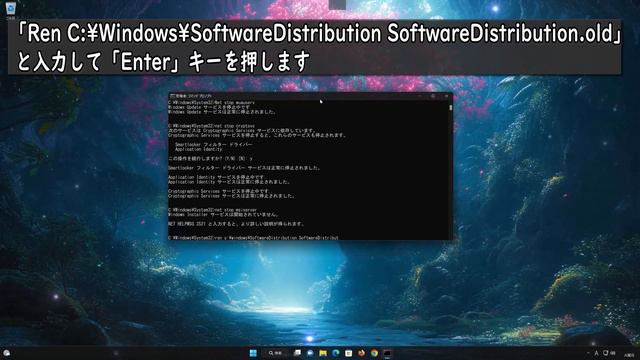Open the Recycle Bin desktop icon
This screenshot has height=360, width=640.
11,10
